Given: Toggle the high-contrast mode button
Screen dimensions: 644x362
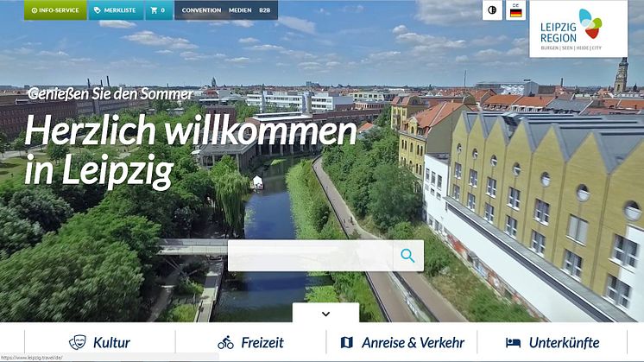Looking at the screenshot, I should click(492, 10).
